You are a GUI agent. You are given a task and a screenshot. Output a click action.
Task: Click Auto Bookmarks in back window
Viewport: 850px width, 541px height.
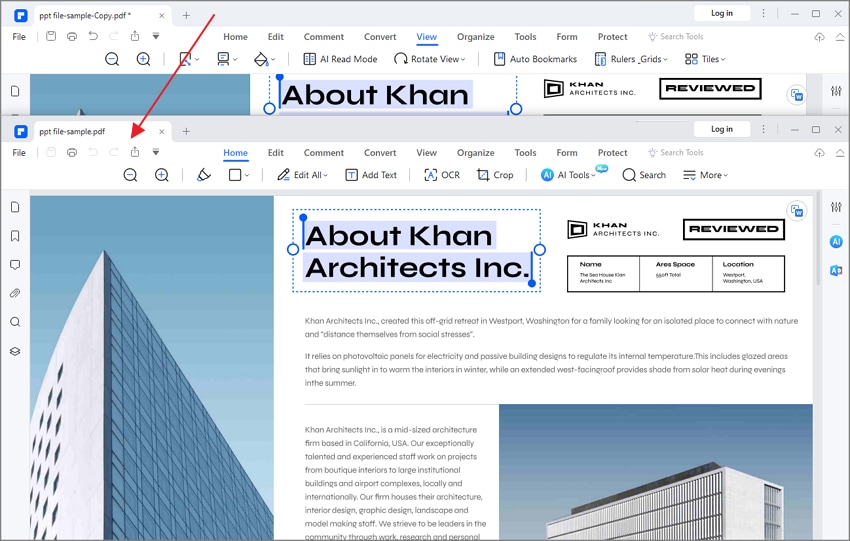click(x=536, y=59)
